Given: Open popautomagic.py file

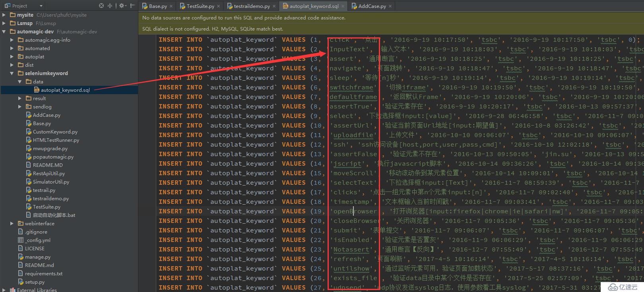Looking at the screenshot, I should [x=53, y=157].
